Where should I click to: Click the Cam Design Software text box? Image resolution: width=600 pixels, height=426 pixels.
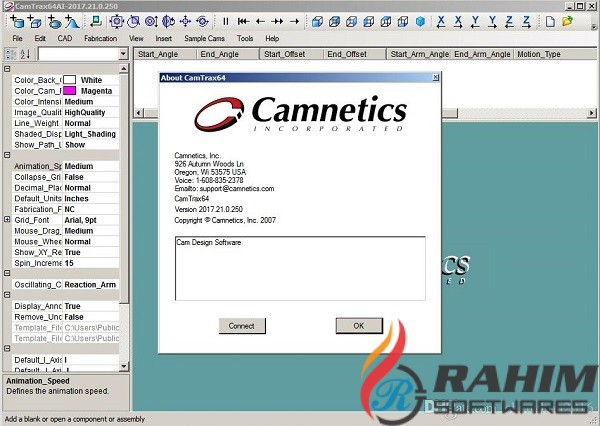coord(300,268)
